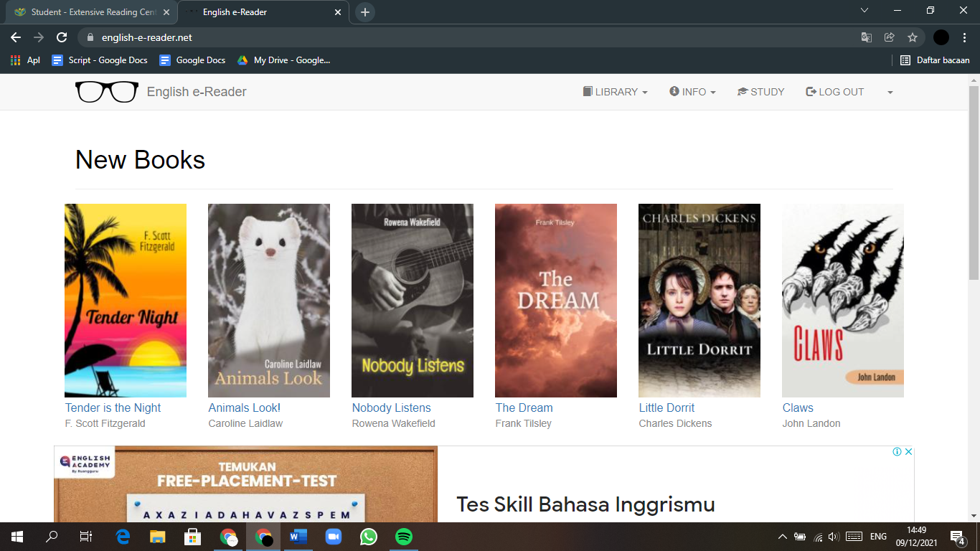Open Claws title link

(x=798, y=408)
